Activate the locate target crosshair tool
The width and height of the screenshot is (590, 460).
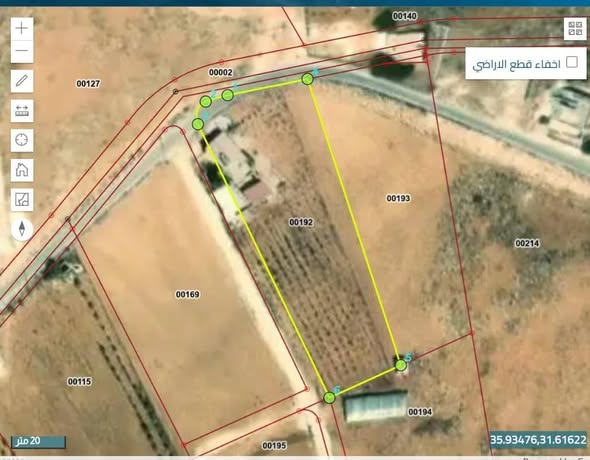22,140
